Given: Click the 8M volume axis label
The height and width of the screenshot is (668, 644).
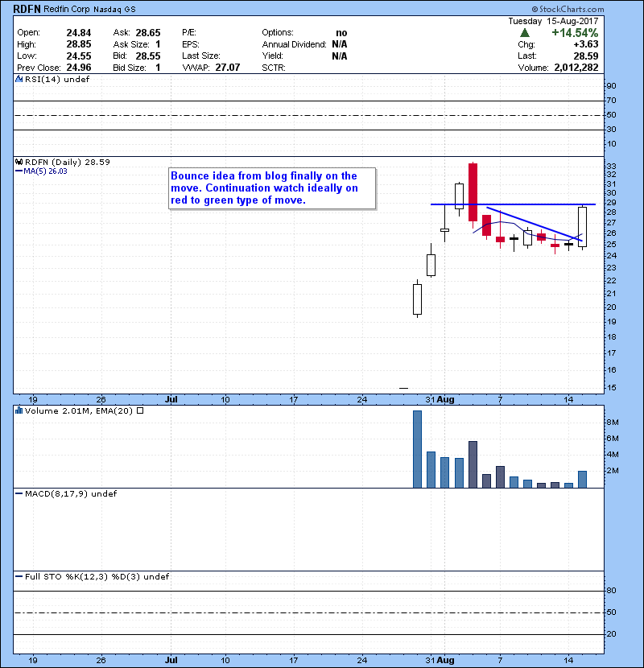Looking at the screenshot, I should (x=613, y=423).
